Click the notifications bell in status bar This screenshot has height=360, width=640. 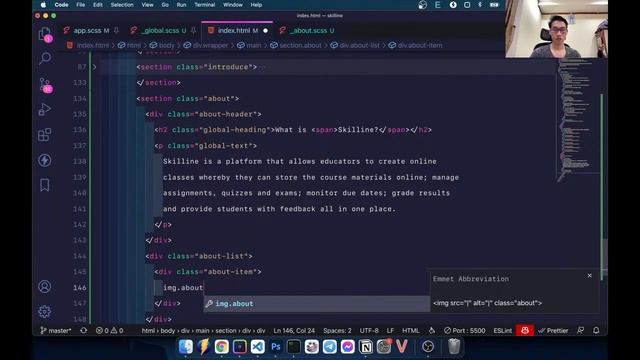(596, 331)
